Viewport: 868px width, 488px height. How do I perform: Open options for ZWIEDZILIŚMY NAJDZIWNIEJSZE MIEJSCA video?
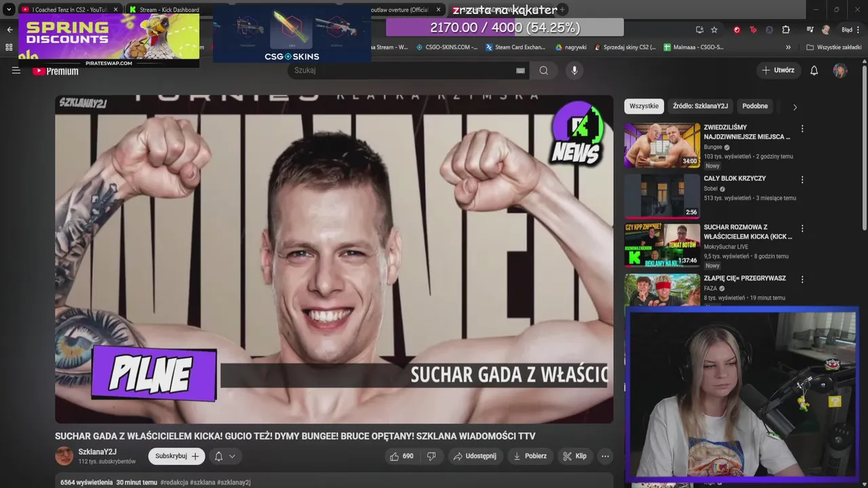[802, 129]
